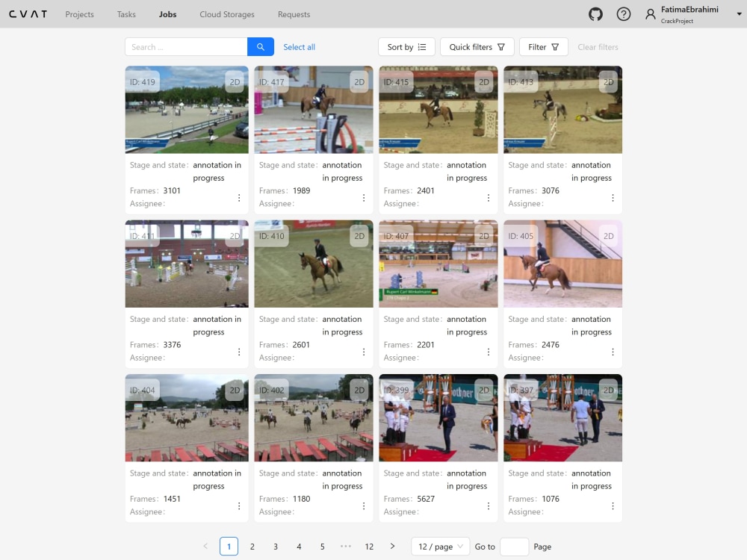Select current page 1 button
Screen dimensions: 747x560
229,547
